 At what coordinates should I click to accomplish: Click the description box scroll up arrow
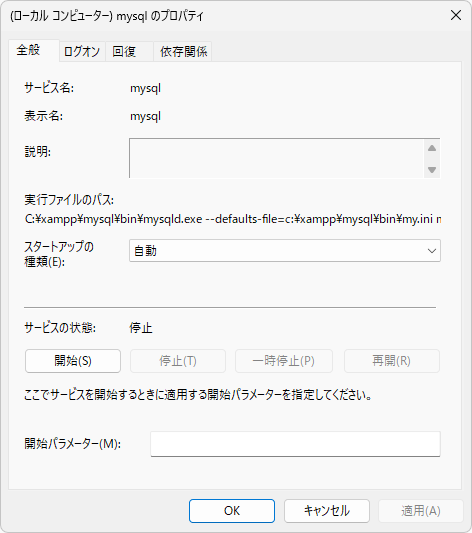tap(432, 148)
